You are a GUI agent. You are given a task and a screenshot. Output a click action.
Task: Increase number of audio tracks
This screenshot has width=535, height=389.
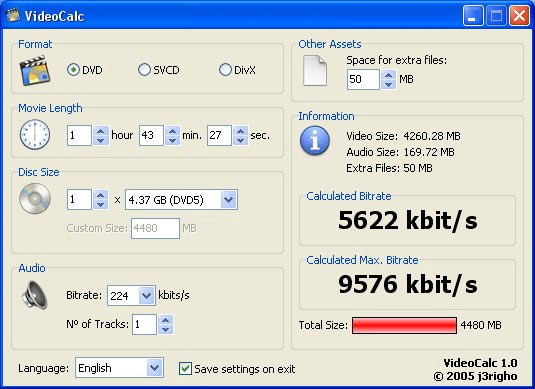pyautogui.click(x=165, y=320)
